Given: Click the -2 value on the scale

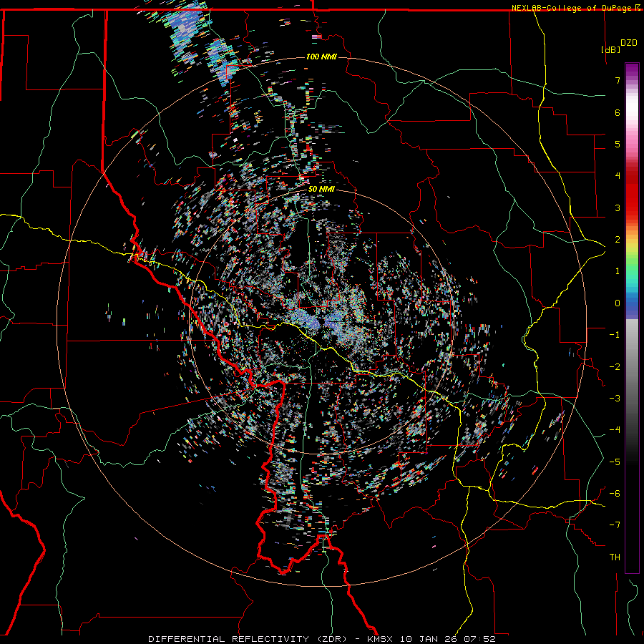Looking at the screenshot, I should tap(615, 367).
